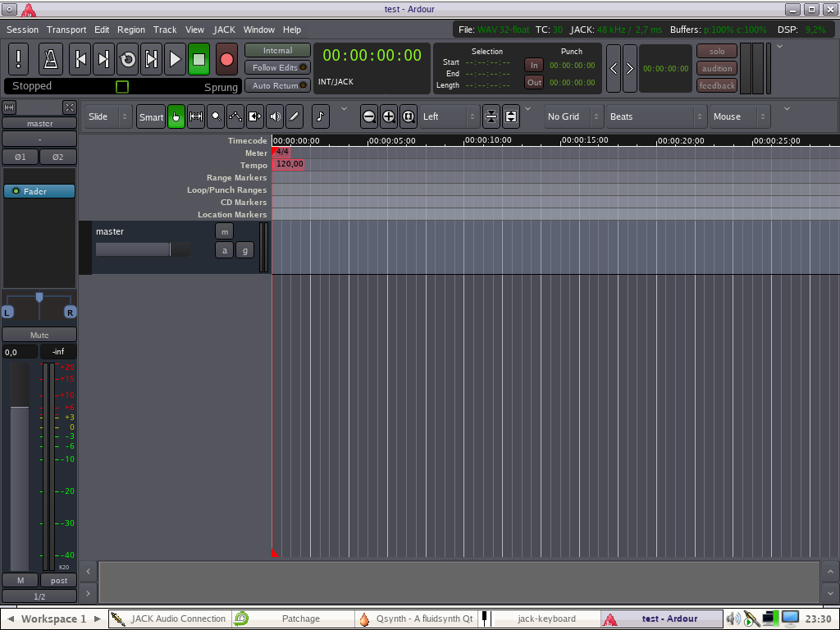Toggle mixer strip width icon

[9, 107]
